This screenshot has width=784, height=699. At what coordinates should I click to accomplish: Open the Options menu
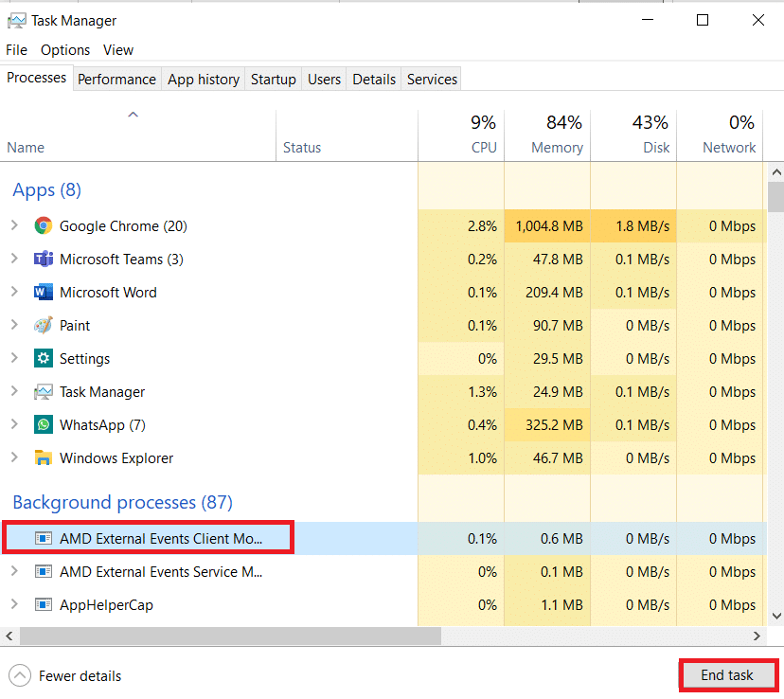(x=65, y=50)
